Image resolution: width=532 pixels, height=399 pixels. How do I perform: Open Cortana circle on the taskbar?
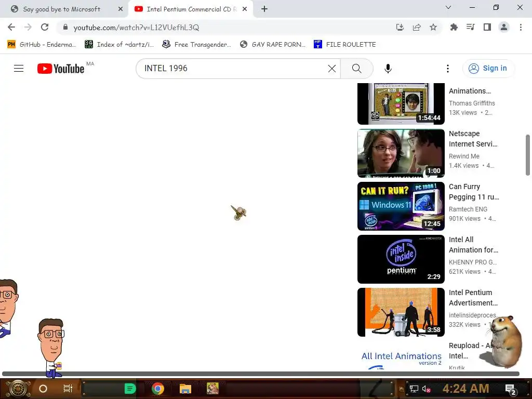[x=43, y=389]
